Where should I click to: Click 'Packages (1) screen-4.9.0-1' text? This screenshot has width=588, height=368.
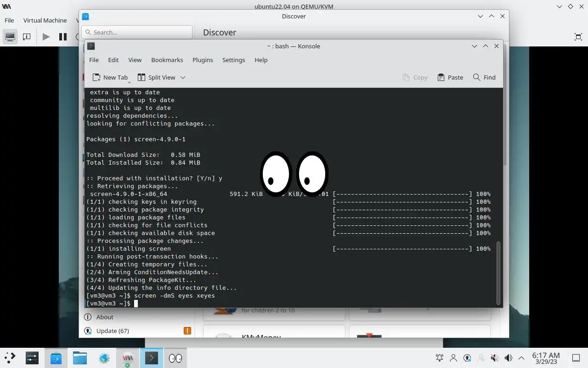[136, 139]
